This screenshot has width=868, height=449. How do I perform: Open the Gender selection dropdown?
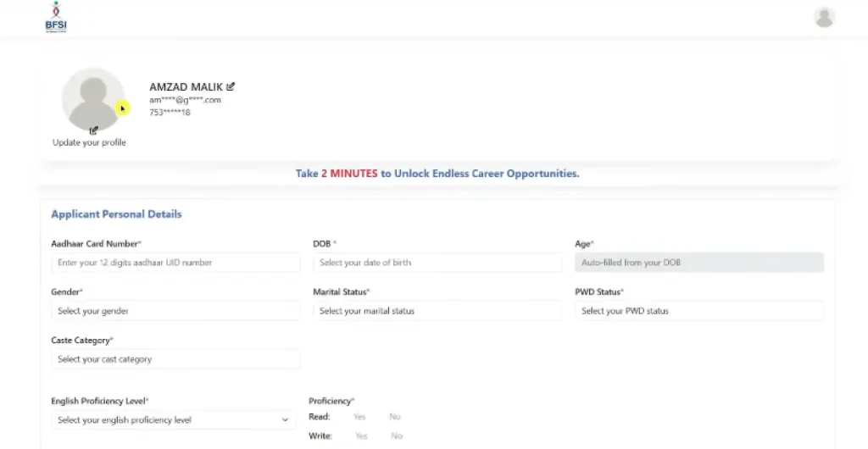tap(175, 311)
